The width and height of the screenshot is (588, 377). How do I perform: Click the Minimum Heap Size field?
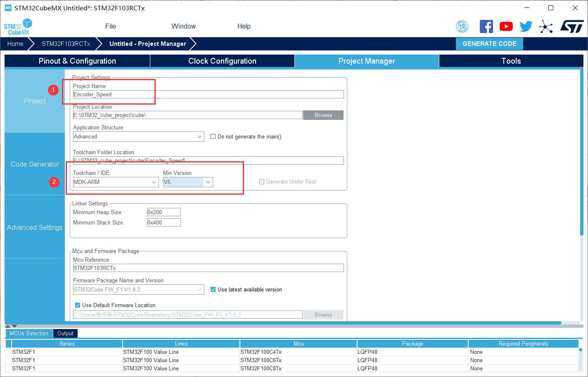coord(164,212)
